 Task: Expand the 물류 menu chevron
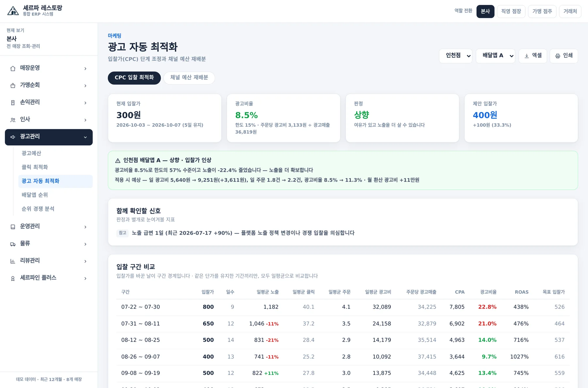pos(85,244)
